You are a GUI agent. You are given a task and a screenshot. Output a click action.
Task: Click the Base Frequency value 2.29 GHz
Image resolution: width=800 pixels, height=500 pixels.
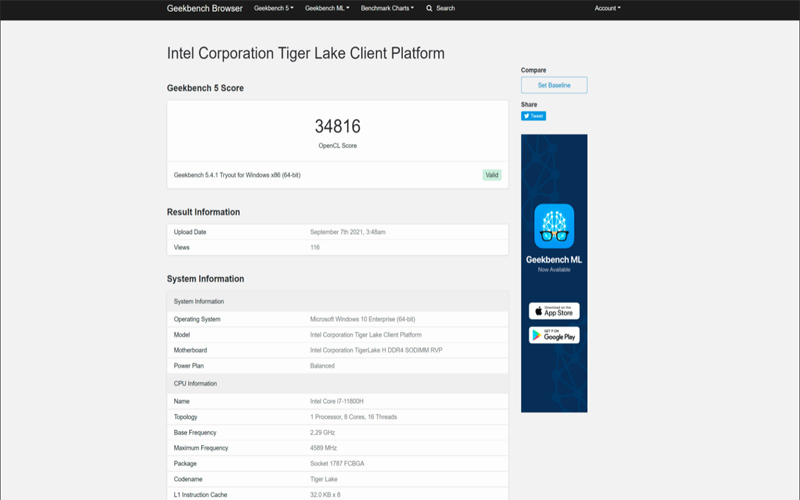[x=322, y=433]
